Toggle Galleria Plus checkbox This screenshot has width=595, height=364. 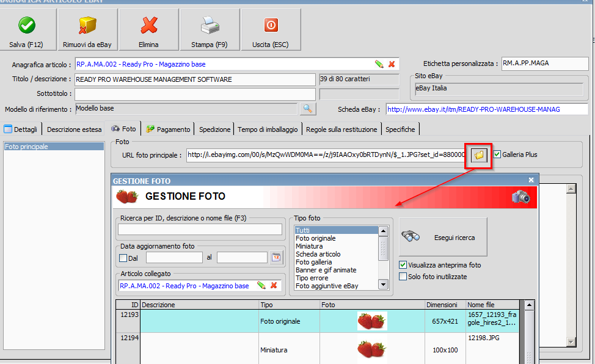(497, 155)
